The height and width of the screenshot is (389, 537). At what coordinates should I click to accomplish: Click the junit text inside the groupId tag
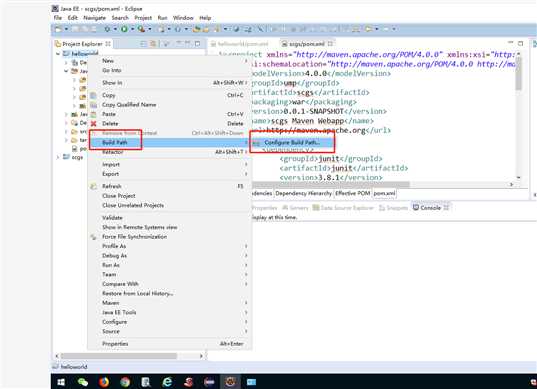pos(329,159)
